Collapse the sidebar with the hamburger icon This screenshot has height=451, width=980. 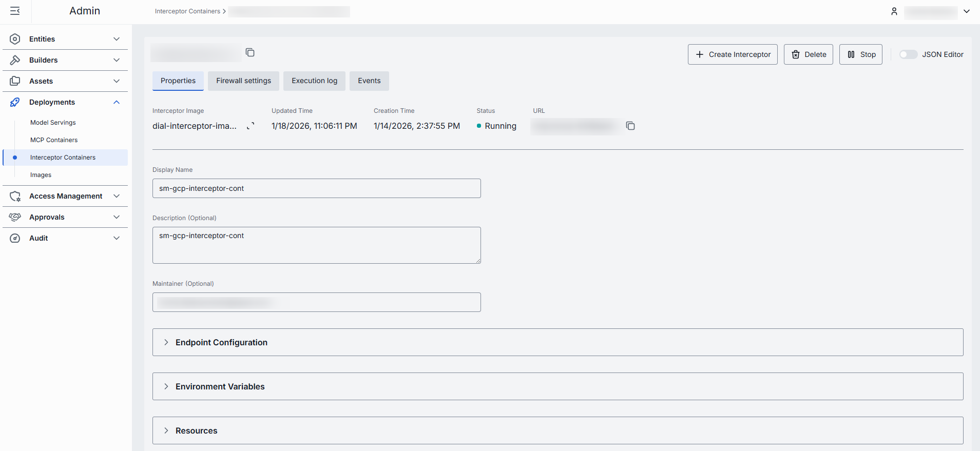pos(15,11)
